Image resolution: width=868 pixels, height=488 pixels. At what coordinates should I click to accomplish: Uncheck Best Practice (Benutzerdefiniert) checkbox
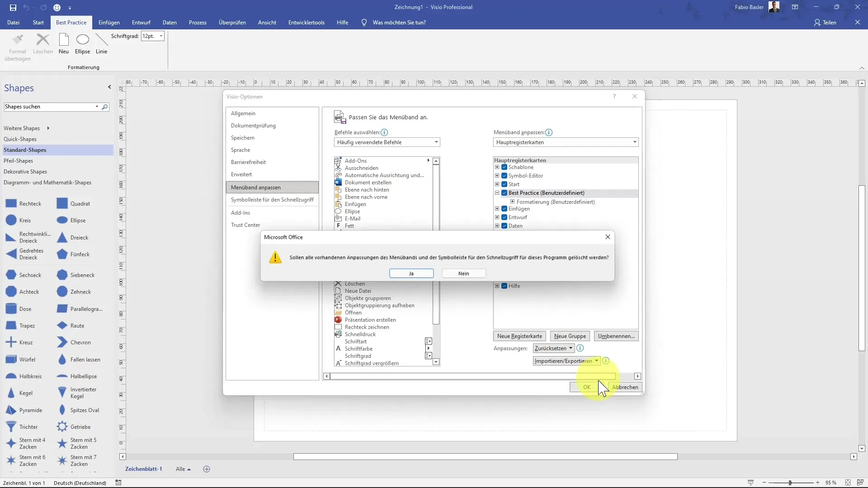[505, 193]
